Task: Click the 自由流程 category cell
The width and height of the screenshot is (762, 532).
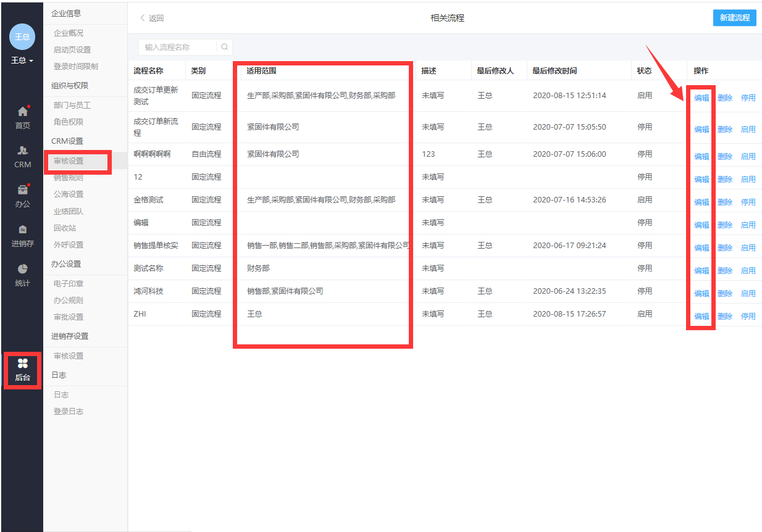Action: click(x=206, y=154)
